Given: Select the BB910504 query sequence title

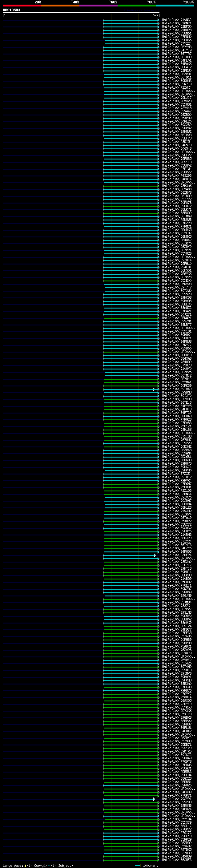Looking at the screenshot, I should (x=11, y=10).
